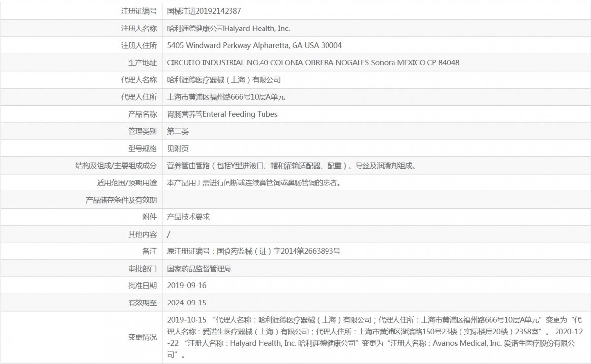Select model spec value 见附页
This screenshot has width=591, height=364.
(x=178, y=149)
